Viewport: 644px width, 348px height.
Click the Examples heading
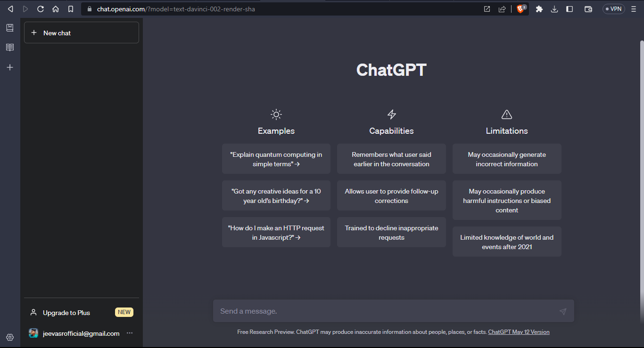pyautogui.click(x=276, y=131)
